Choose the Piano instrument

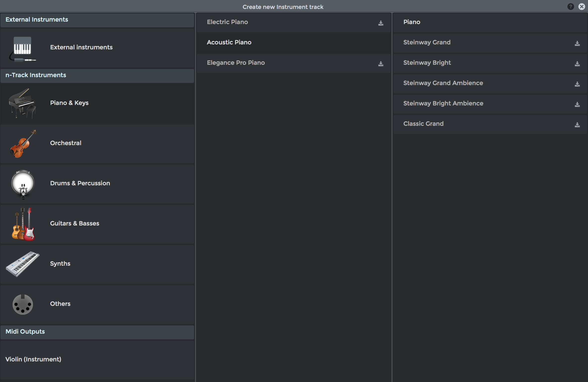pos(490,22)
